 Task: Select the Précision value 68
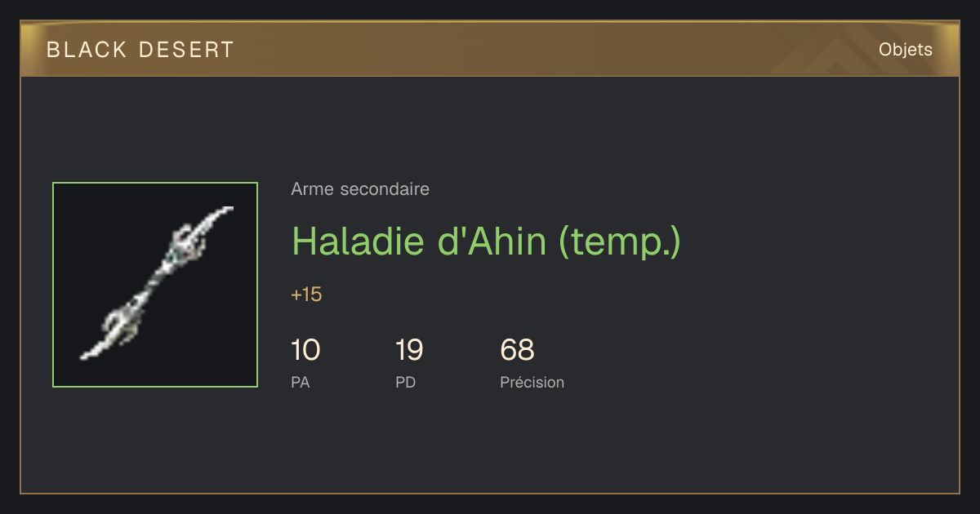[517, 350]
